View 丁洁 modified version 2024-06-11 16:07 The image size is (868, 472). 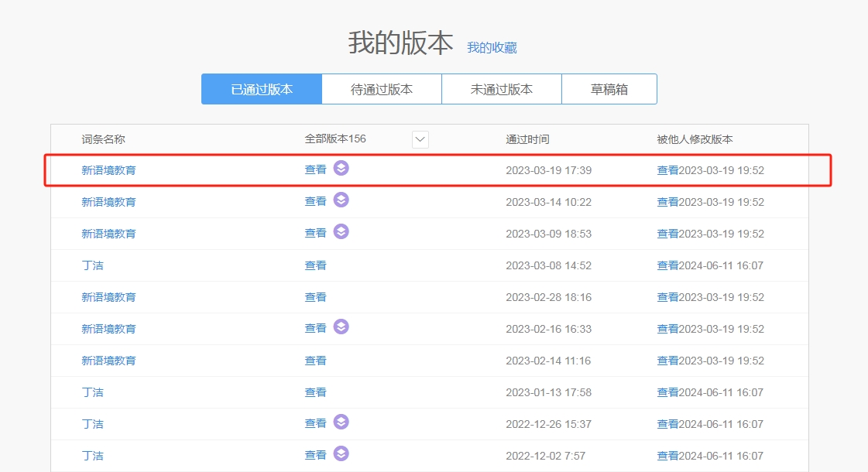click(x=667, y=264)
